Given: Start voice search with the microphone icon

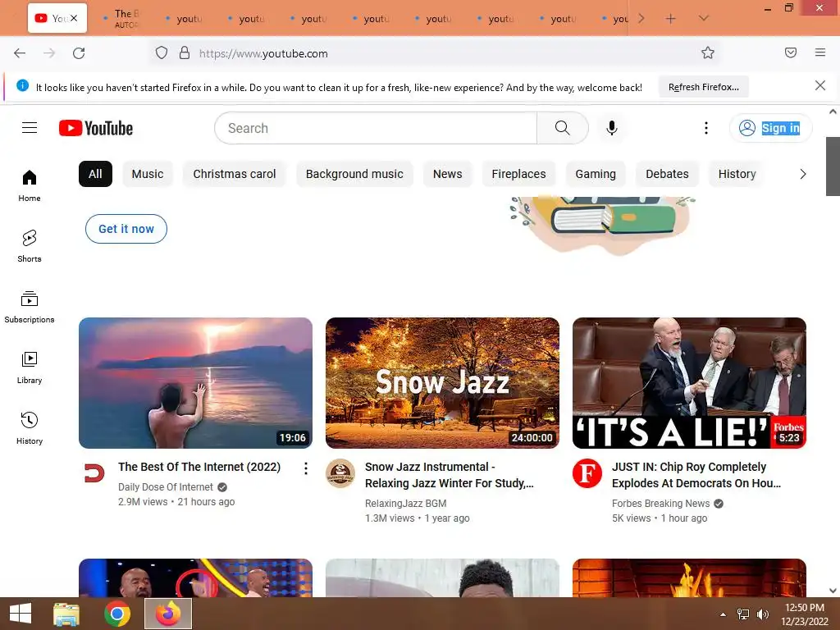Looking at the screenshot, I should pos(611,127).
